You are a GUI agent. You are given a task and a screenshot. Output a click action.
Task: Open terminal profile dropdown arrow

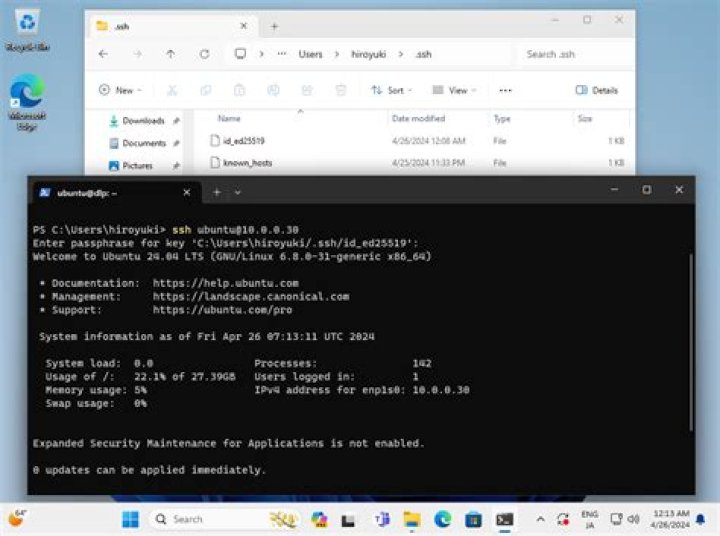pyautogui.click(x=237, y=192)
